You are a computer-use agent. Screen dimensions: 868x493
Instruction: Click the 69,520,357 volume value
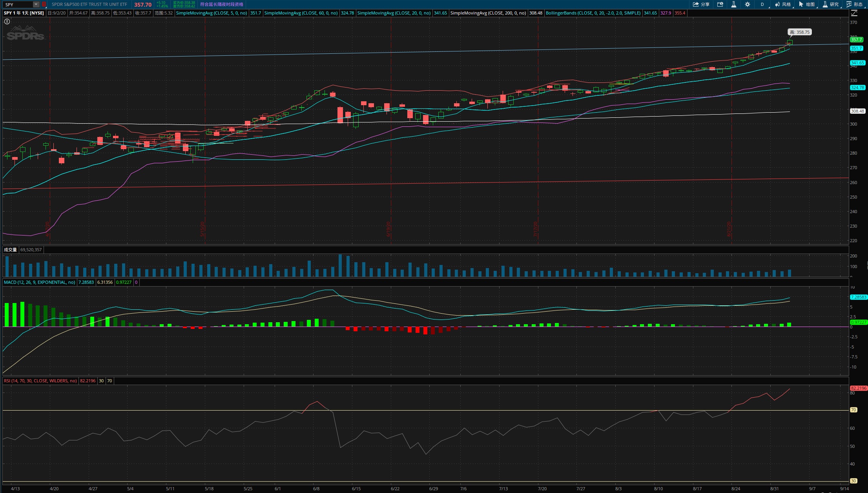click(31, 250)
